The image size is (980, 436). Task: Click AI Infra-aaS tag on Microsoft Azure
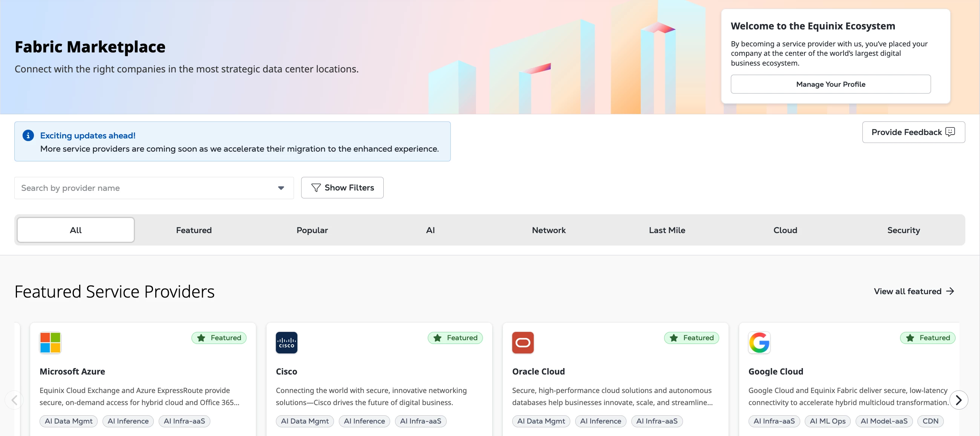click(184, 421)
